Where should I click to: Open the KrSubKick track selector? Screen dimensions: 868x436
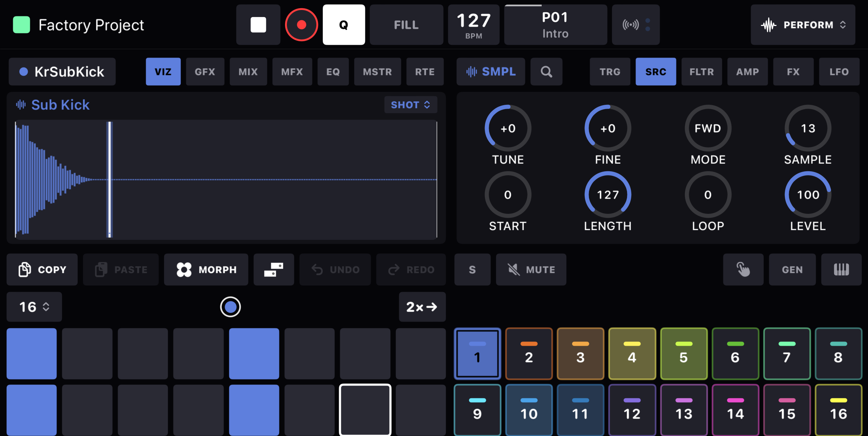point(62,72)
